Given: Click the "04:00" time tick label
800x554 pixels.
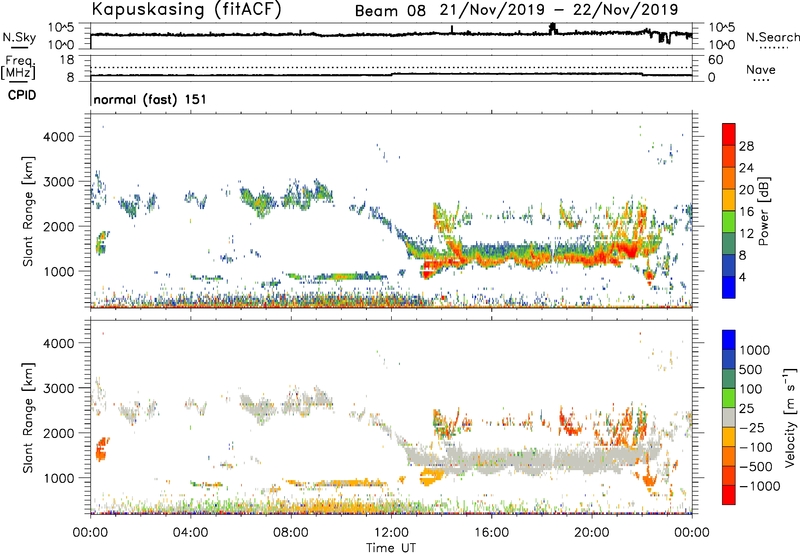Looking at the screenshot, I should 190,533.
